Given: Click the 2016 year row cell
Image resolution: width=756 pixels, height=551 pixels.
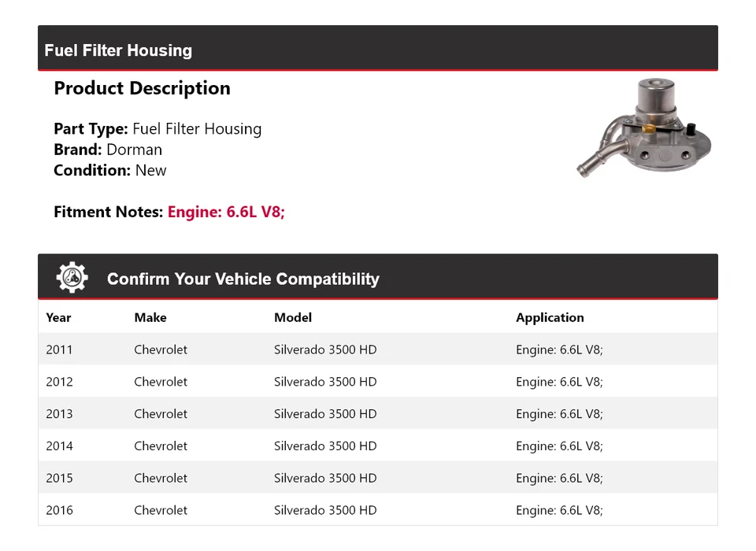Looking at the screenshot, I should pyautogui.click(x=59, y=510).
